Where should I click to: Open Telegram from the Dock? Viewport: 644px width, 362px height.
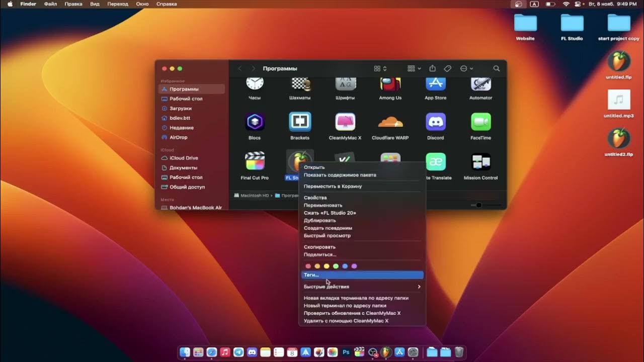point(239,352)
